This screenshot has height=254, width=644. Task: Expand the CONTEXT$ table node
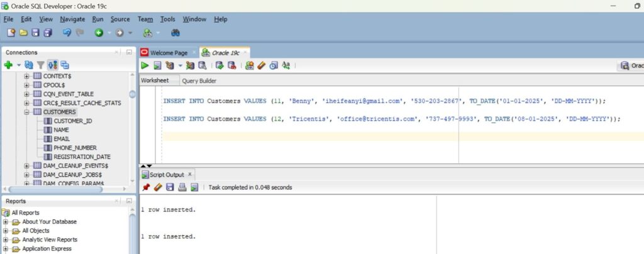tap(27, 76)
